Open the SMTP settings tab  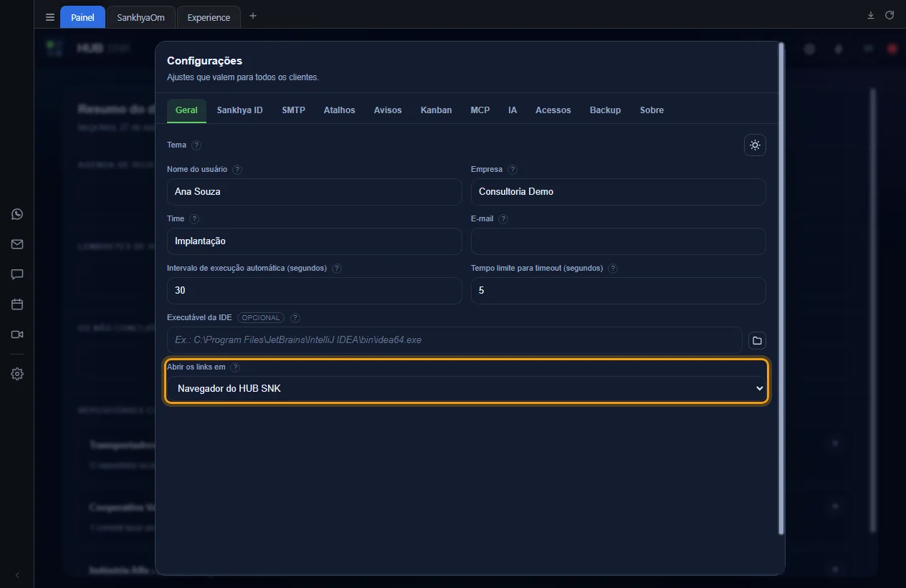coord(294,110)
